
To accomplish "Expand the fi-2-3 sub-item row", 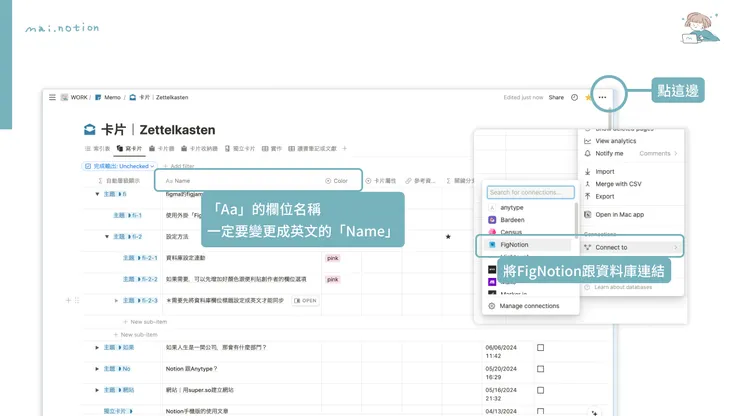I will click(x=116, y=300).
